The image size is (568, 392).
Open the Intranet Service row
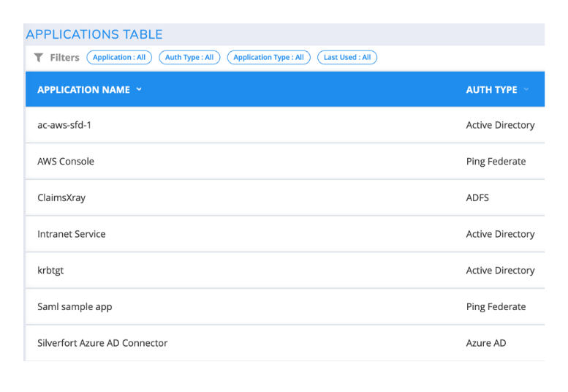pyautogui.click(x=72, y=234)
